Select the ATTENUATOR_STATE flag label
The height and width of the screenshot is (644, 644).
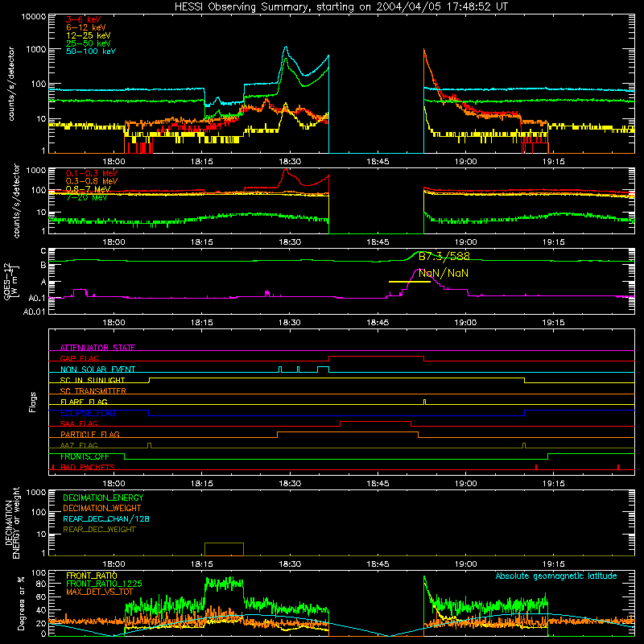coord(97,348)
